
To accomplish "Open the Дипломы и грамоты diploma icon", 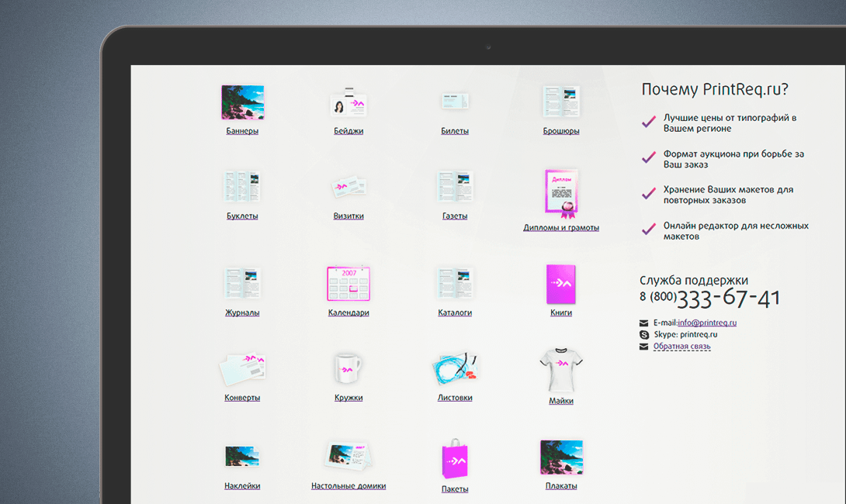I will tap(561, 194).
